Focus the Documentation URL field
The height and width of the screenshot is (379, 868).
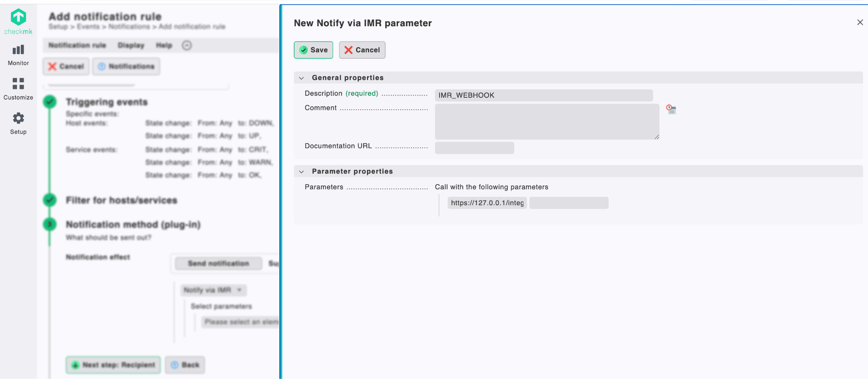[x=474, y=148]
